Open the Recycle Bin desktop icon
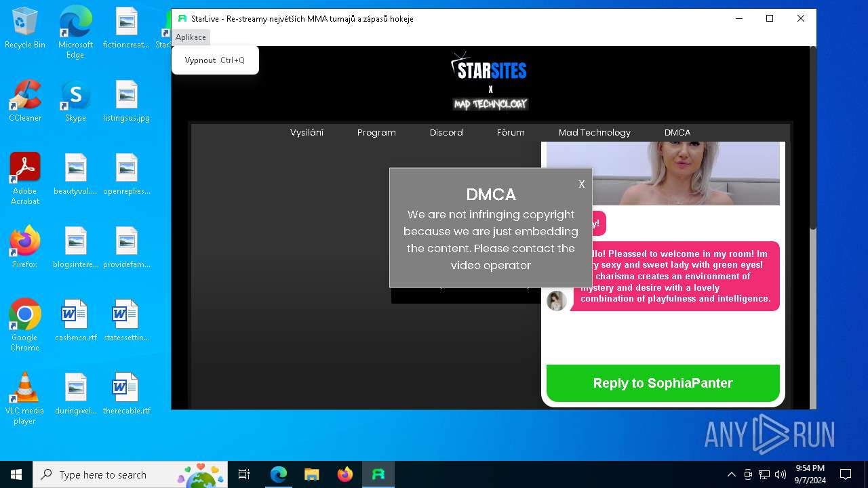868x488 pixels. tap(25, 28)
